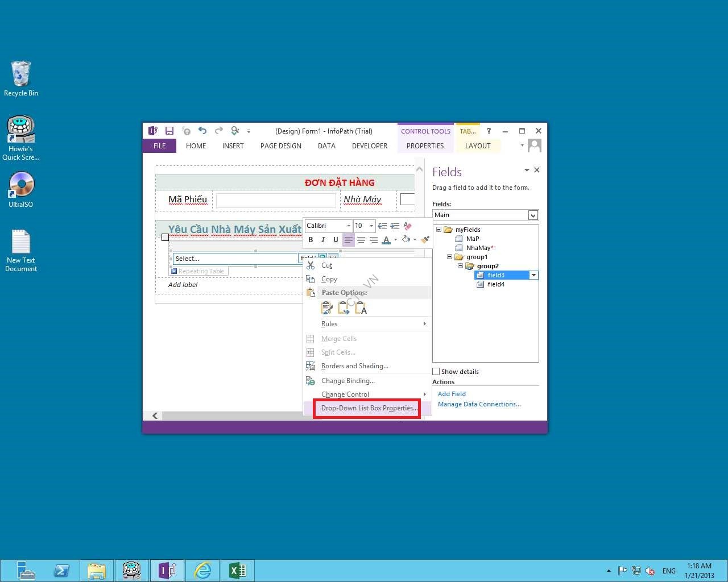Viewport: 728px width, 582px height.
Task: Click the Add Field link
Action: point(452,394)
